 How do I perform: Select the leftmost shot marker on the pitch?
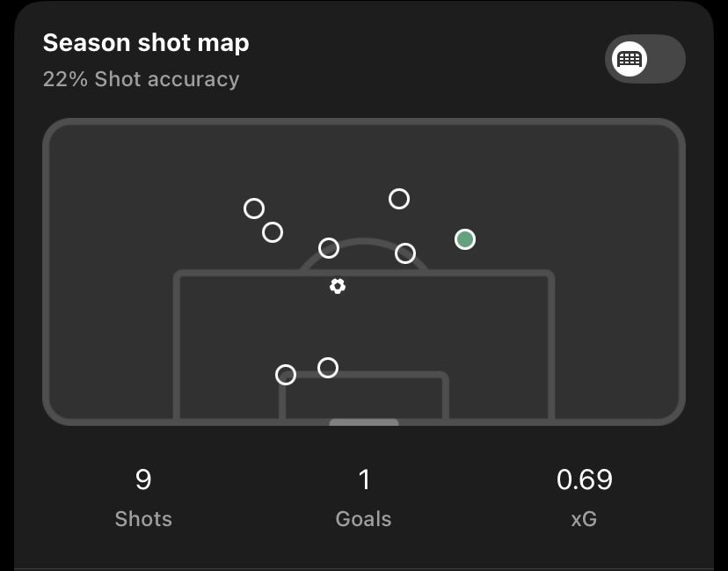pos(254,209)
